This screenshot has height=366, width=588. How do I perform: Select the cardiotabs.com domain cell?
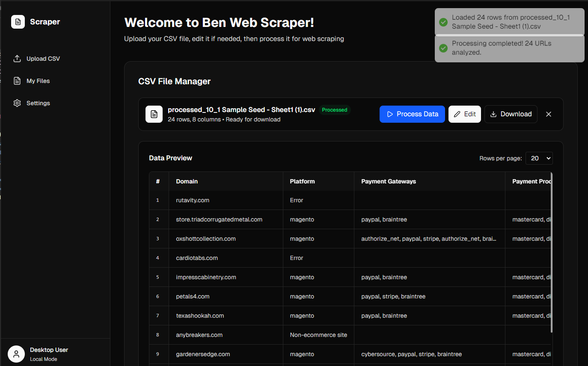(x=226, y=258)
